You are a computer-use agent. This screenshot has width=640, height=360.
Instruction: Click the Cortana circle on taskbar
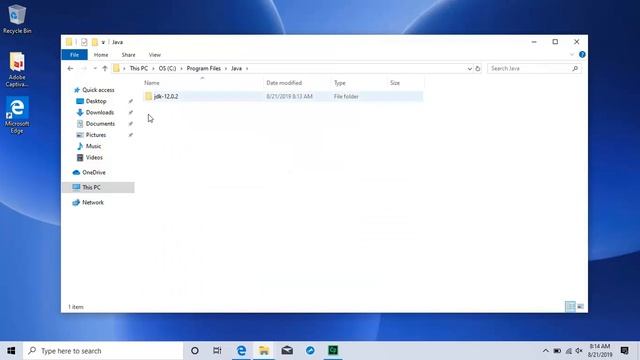coord(195,351)
